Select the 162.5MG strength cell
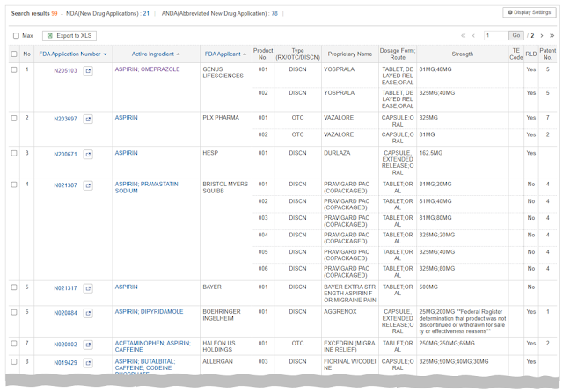 (x=463, y=163)
